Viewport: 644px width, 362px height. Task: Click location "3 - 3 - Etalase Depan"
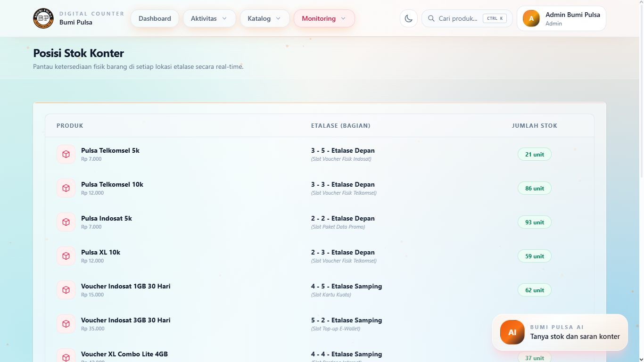[343, 184]
